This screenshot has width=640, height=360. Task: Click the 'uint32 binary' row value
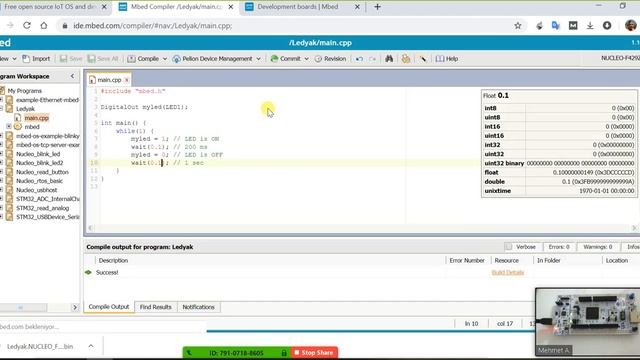coord(580,163)
